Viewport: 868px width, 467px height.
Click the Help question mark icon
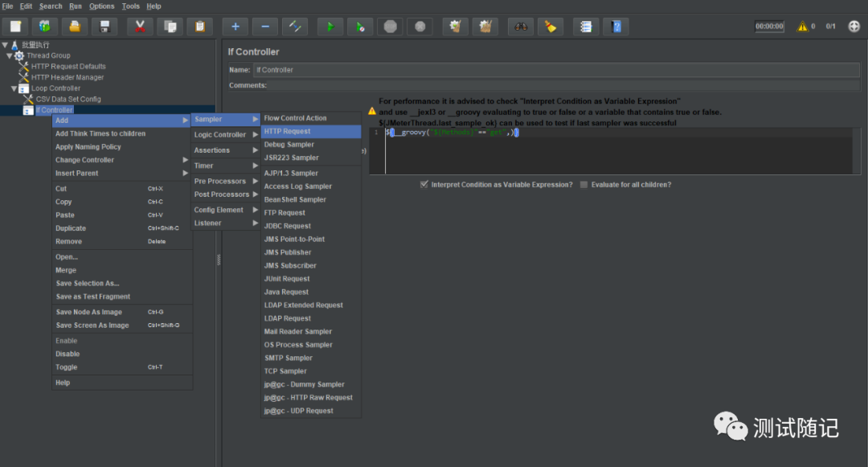click(x=616, y=27)
